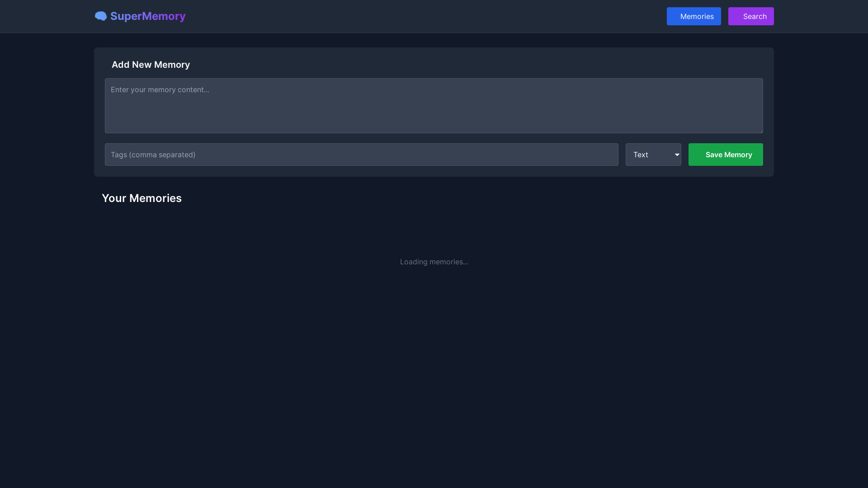Image resolution: width=868 pixels, height=488 pixels.
Task: Click the SuperMemory brain logo icon
Action: point(101,16)
